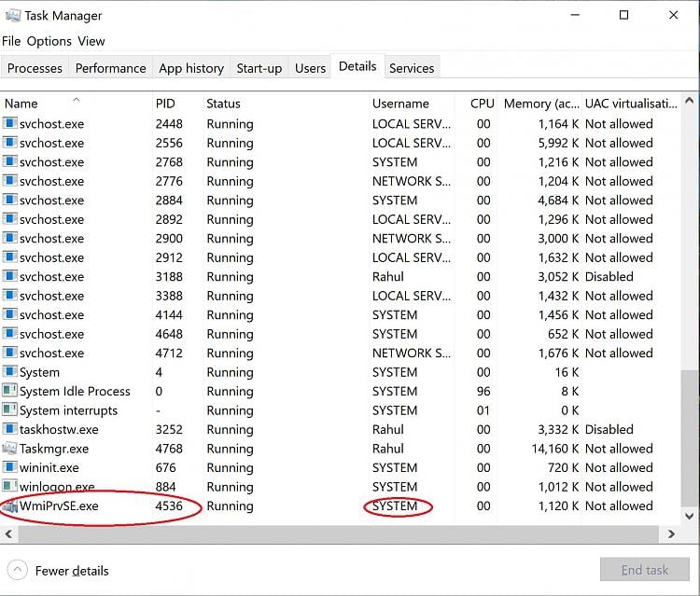Switch to the Services tab
Viewport: 700px width, 596px height.
[x=412, y=68]
